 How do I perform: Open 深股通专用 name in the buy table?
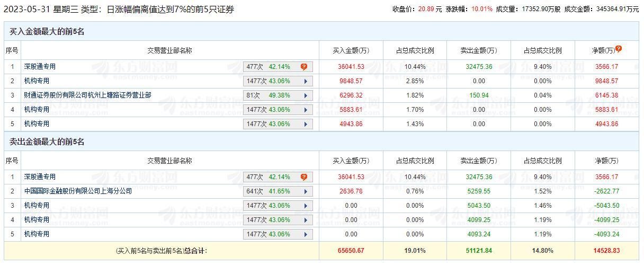coord(40,67)
